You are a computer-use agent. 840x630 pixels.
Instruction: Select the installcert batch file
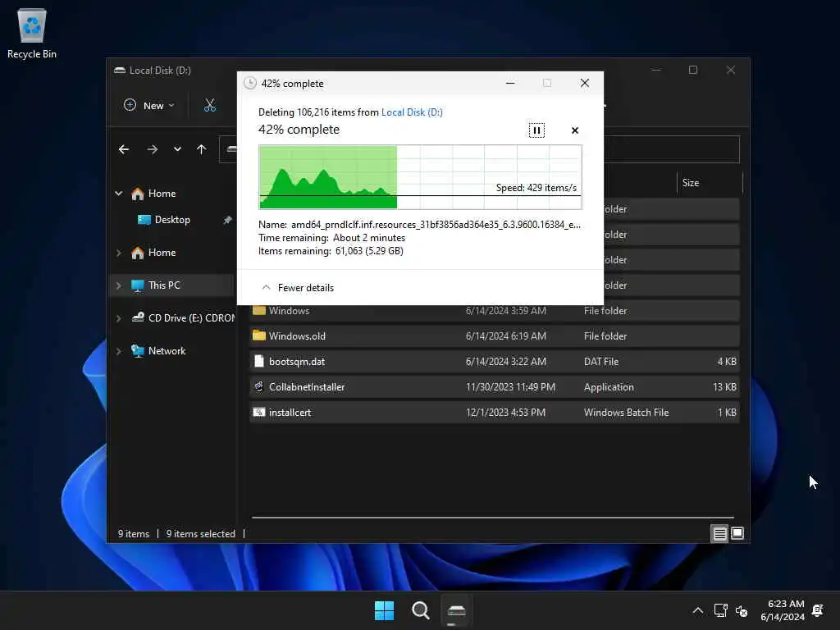(x=494, y=413)
